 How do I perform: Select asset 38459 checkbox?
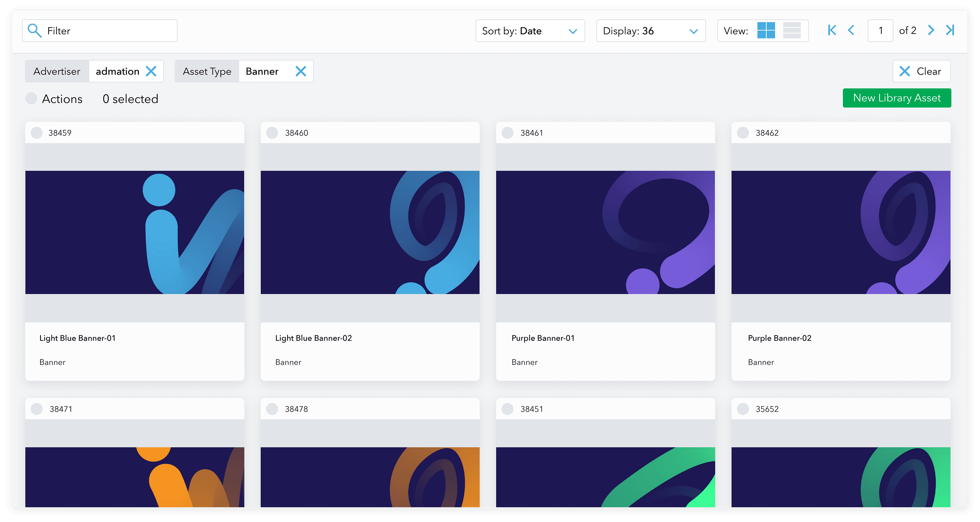(x=37, y=132)
